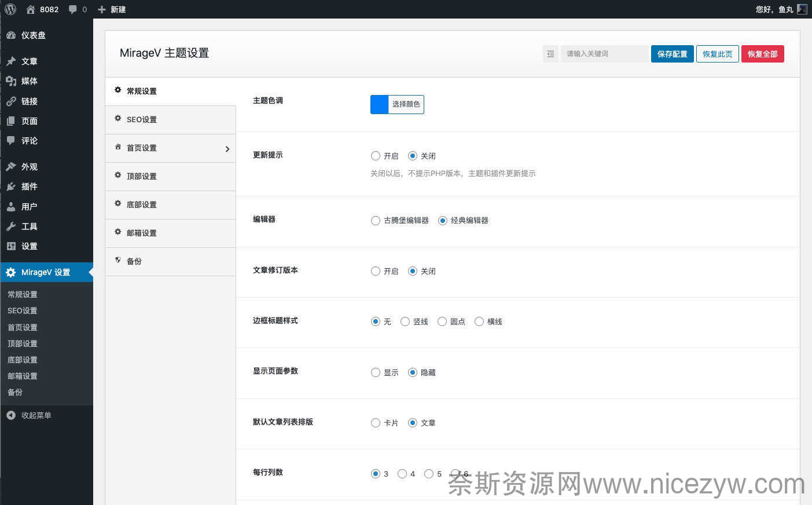Click the 选择颜色 button
The width and height of the screenshot is (812, 505).
[406, 104]
